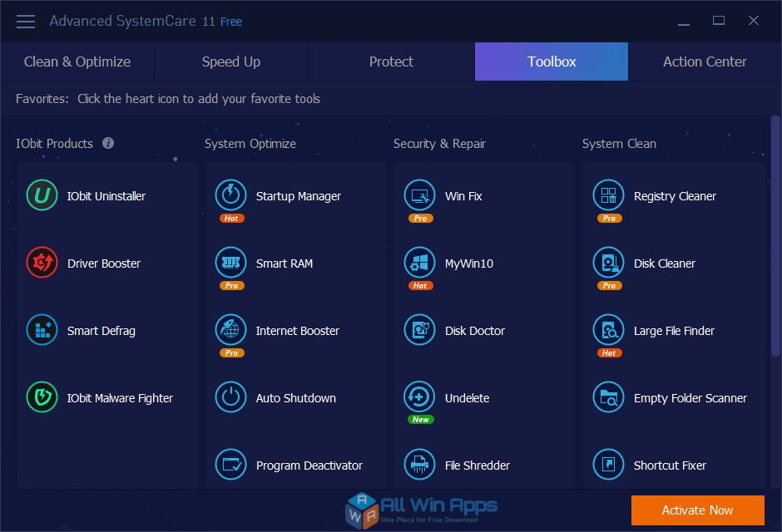Open the IObit Malware Fighter text label
782x532 pixels.
click(x=120, y=398)
